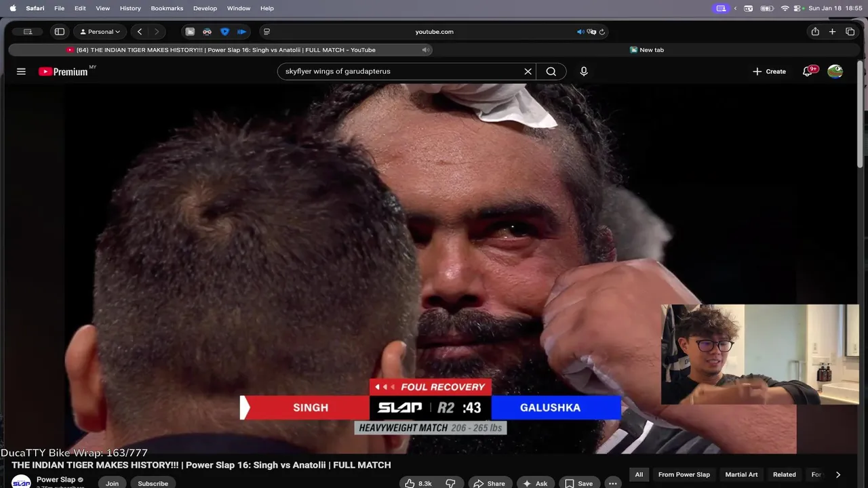Open the Ask AI button
This screenshot has height=488, width=868.
pos(536,483)
